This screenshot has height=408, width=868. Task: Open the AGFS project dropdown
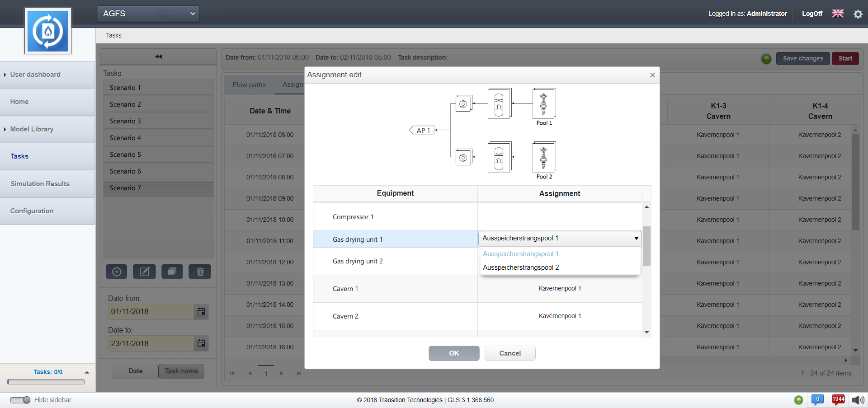click(x=148, y=14)
